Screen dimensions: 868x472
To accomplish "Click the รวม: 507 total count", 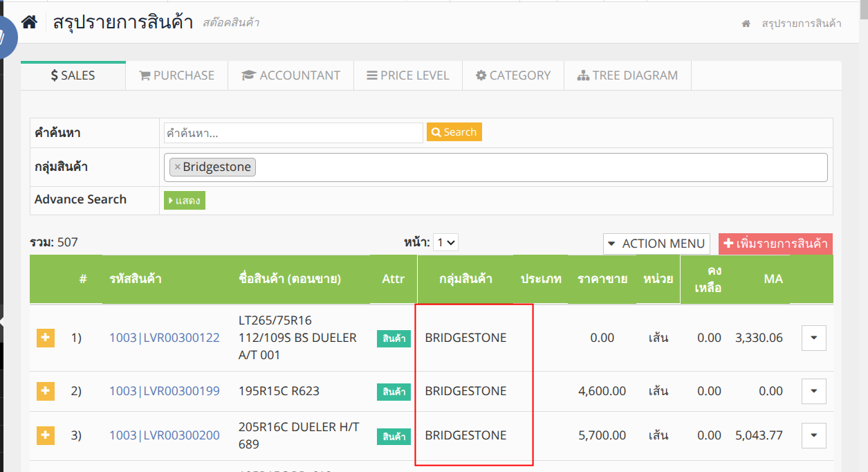I will point(54,242).
